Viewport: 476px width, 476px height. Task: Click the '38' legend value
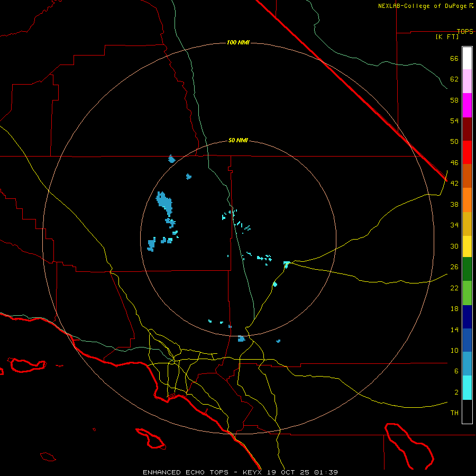(x=454, y=205)
